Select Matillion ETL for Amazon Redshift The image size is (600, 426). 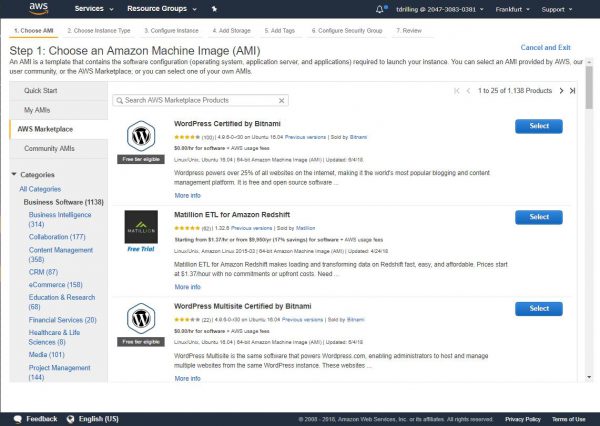(539, 217)
